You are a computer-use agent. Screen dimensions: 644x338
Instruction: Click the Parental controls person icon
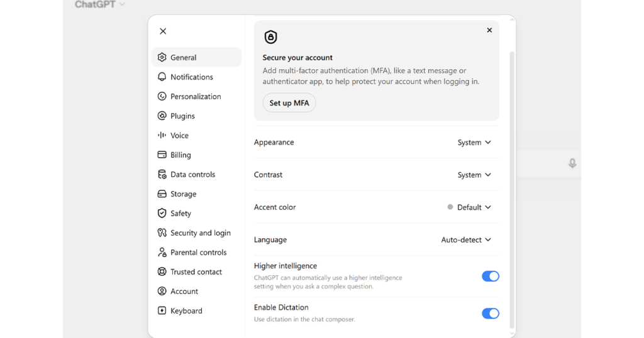(162, 252)
